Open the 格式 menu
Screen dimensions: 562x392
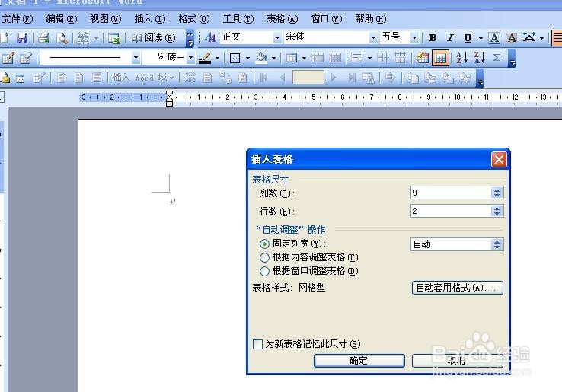tap(194, 18)
